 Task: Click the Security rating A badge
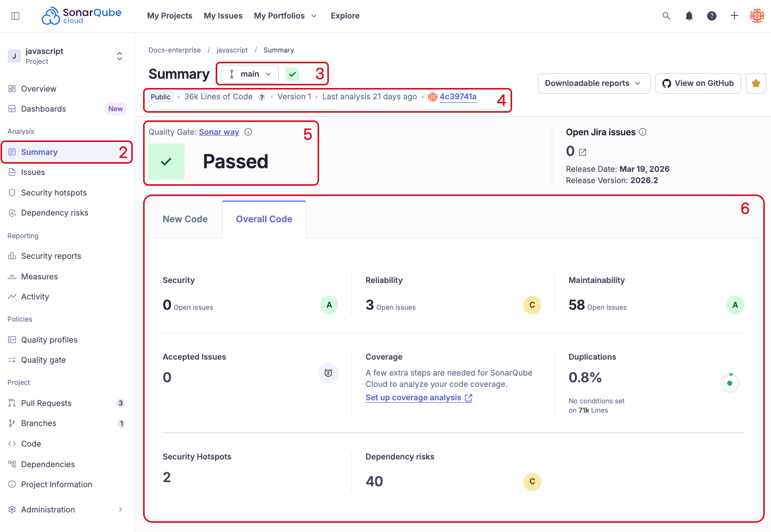(329, 305)
